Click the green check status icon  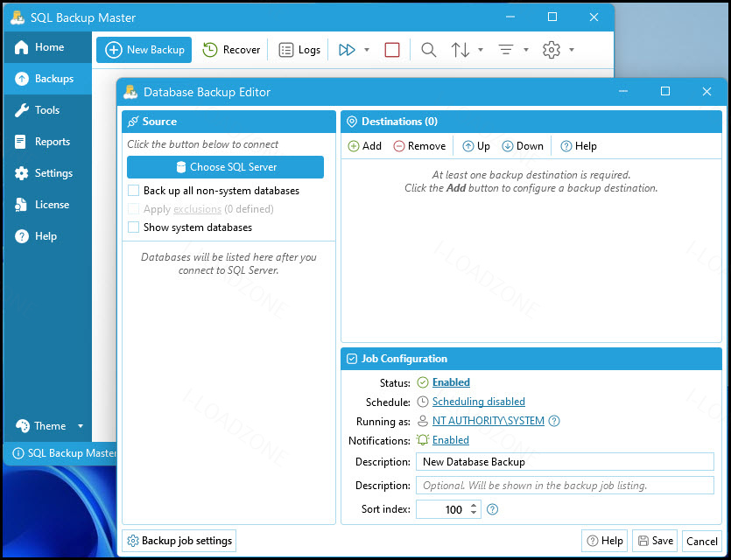coord(422,382)
